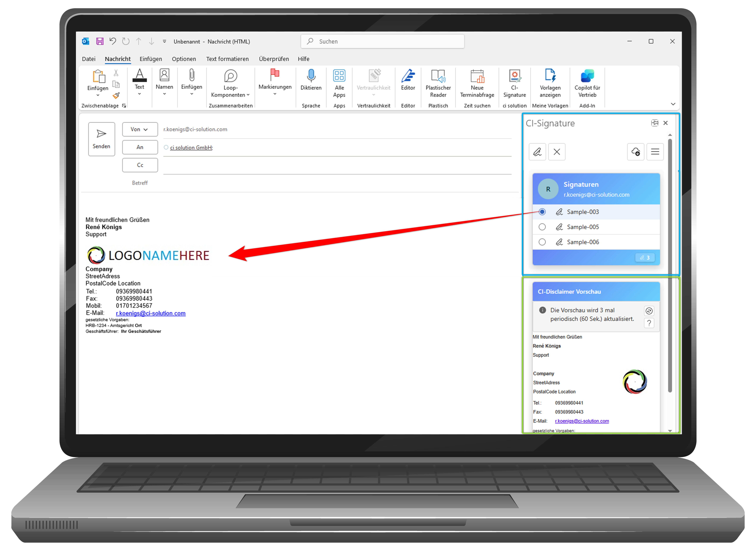
Task: Click the cloud sync icon in CI-Signature pane
Action: tap(635, 152)
